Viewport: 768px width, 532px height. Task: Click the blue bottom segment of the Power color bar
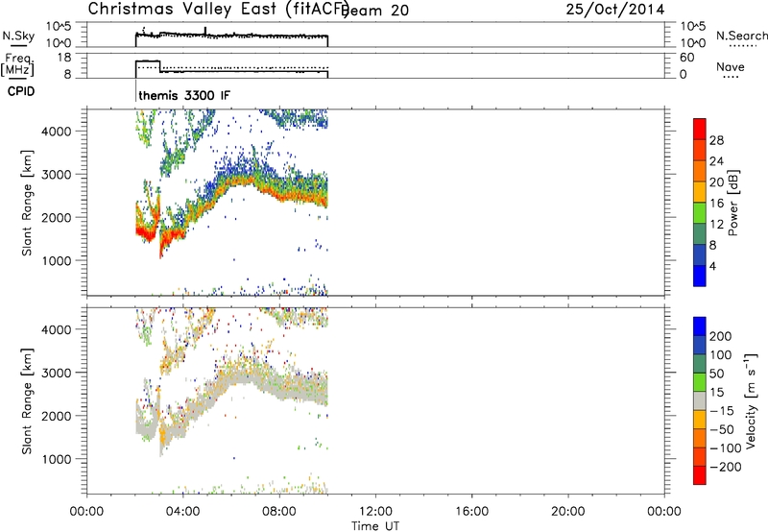click(700, 276)
